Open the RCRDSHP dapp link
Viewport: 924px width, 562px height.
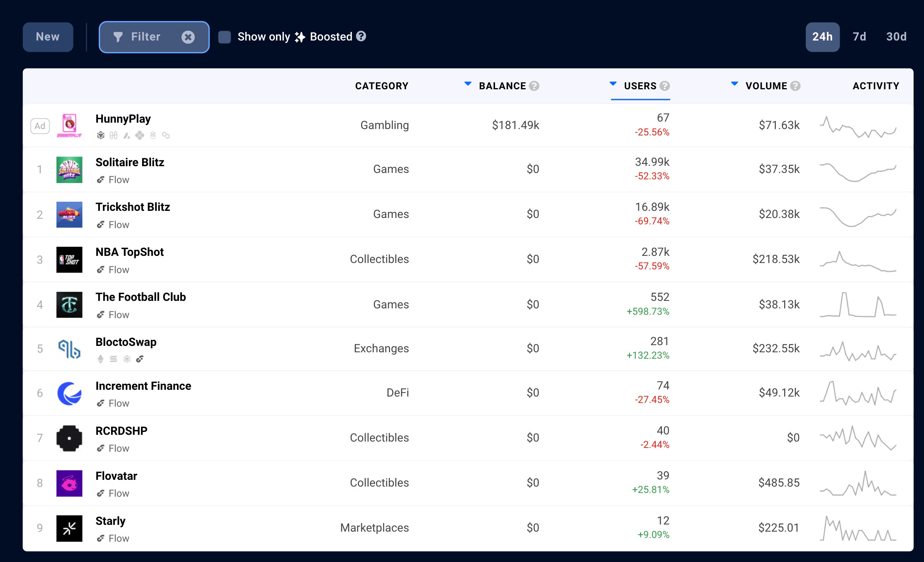pyautogui.click(x=121, y=431)
